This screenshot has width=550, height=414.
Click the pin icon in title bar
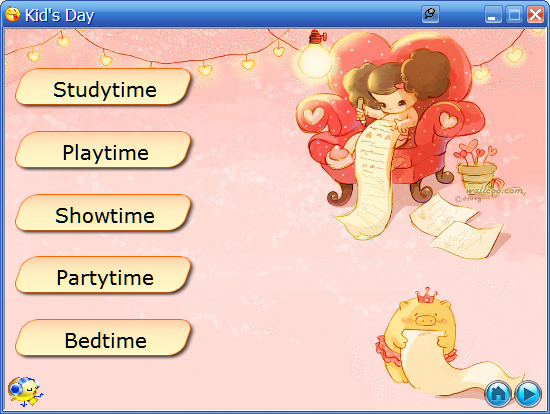point(430,15)
